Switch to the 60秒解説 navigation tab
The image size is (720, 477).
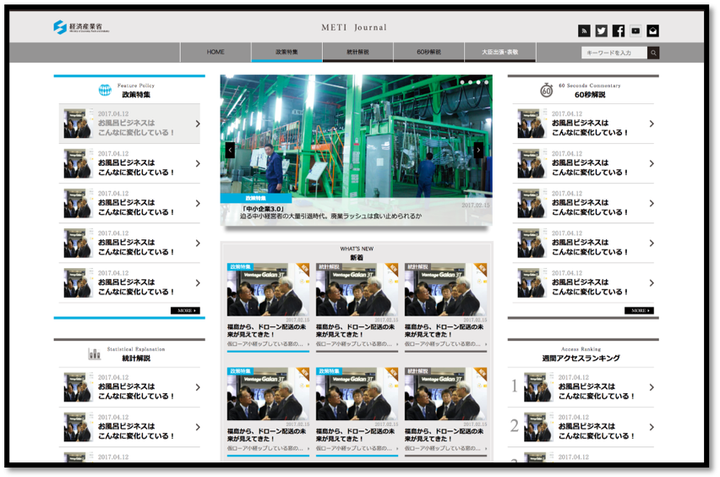(429, 52)
